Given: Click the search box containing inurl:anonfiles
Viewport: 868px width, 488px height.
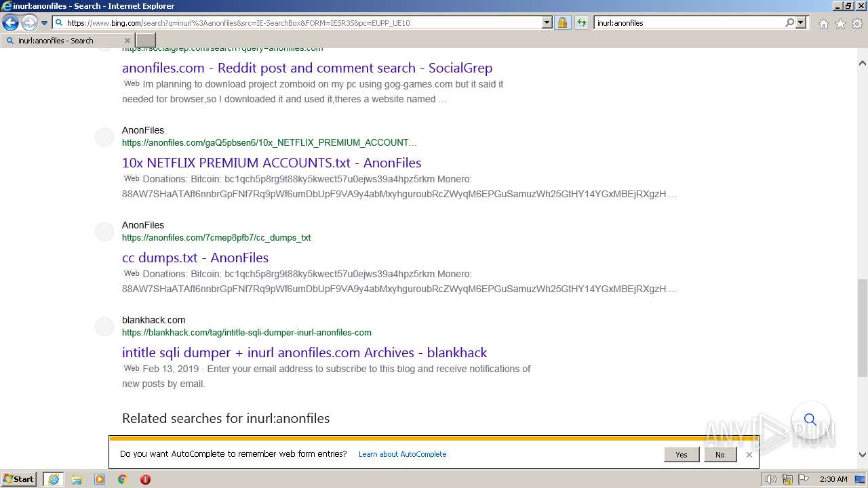Looking at the screenshot, I should (689, 22).
